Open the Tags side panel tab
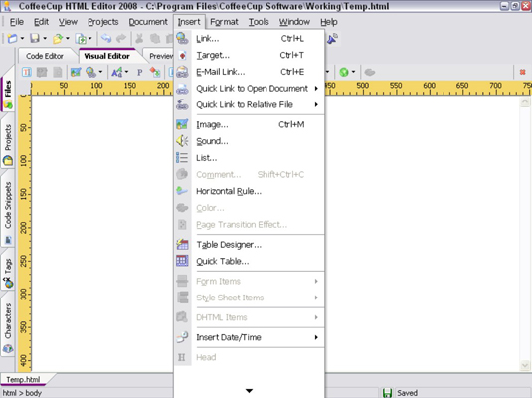 pos(8,269)
